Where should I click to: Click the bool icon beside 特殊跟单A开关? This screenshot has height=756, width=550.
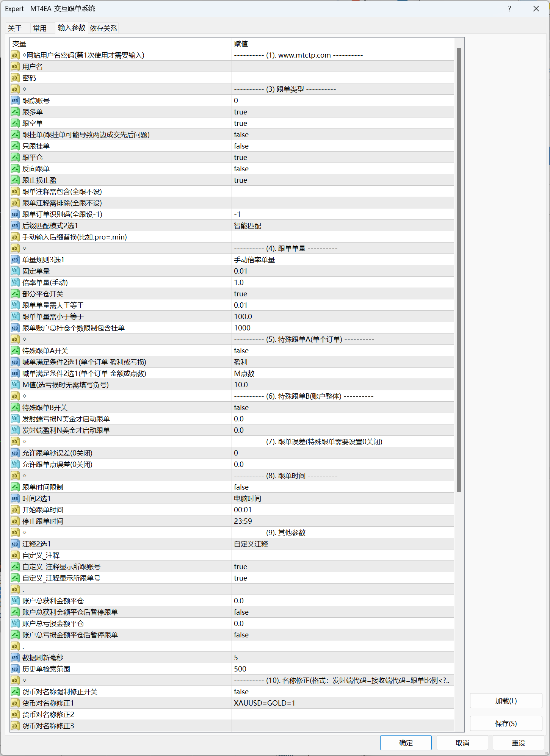coord(15,351)
